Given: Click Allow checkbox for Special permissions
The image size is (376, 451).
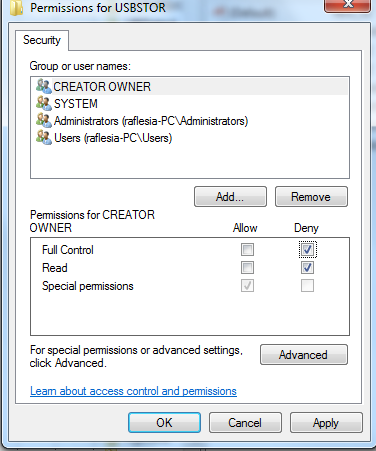Looking at the screenshot, I should [247, 285].
